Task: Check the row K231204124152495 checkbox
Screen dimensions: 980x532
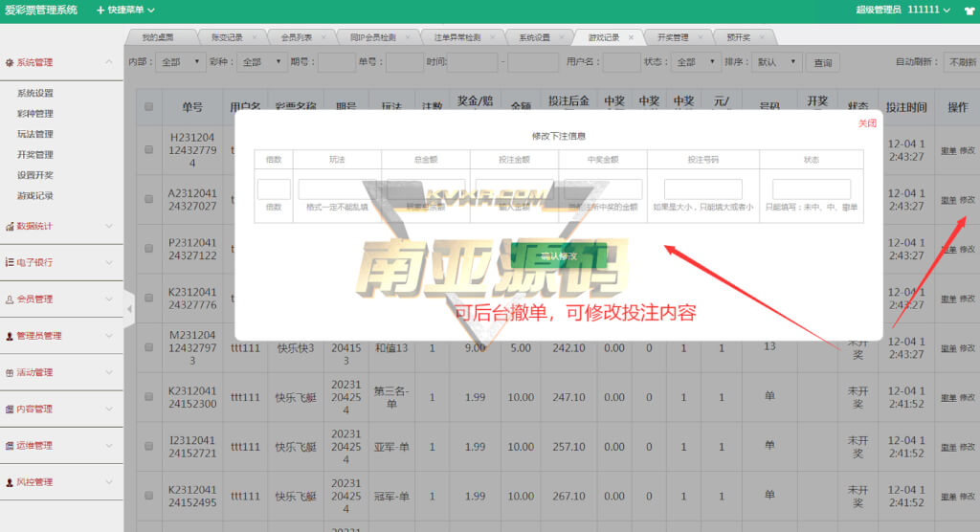Action: [x=148, y=496]
